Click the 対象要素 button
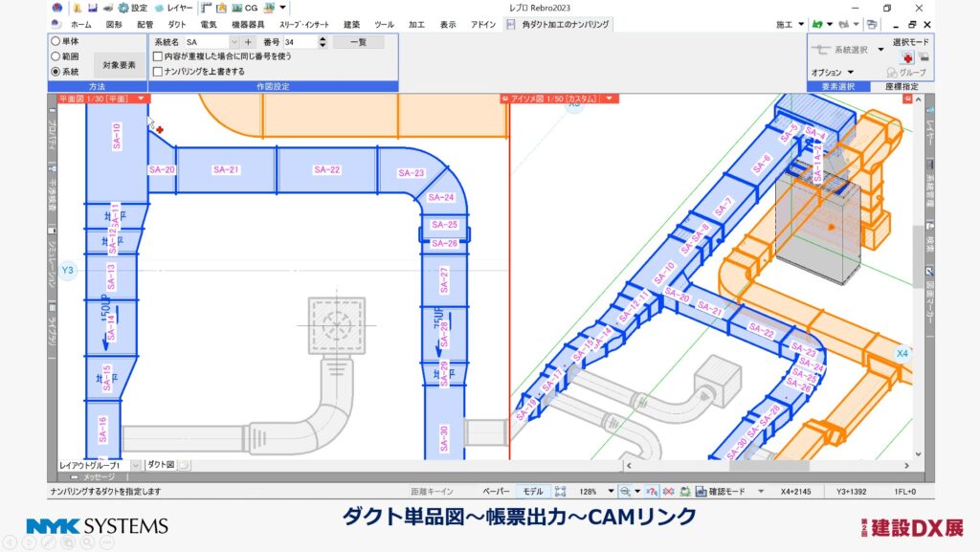This screenshot has height=552, width=980. tap(120, 64)
